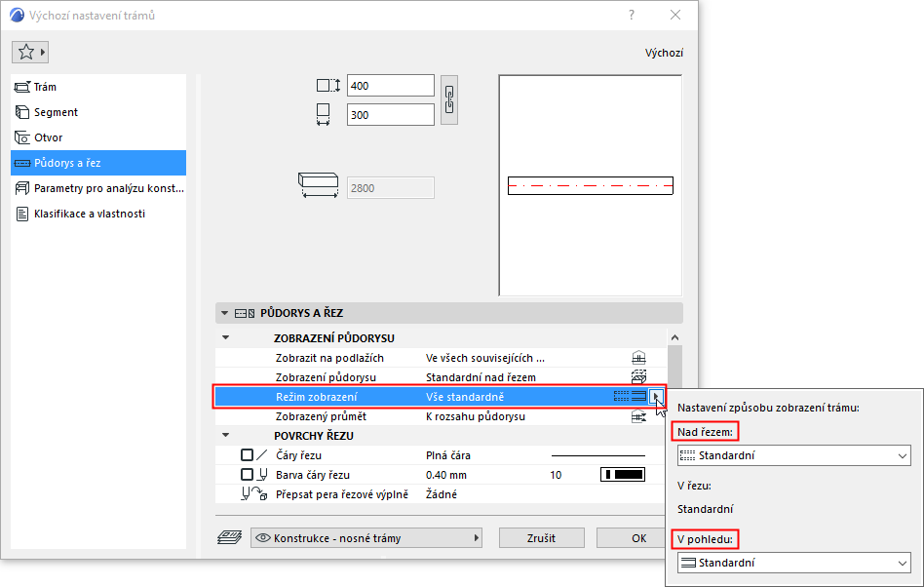The height and width of the screenshot is (587, 924).
Task: Open the V pohledu Standardní dropdown
Action: coord(793,563)
